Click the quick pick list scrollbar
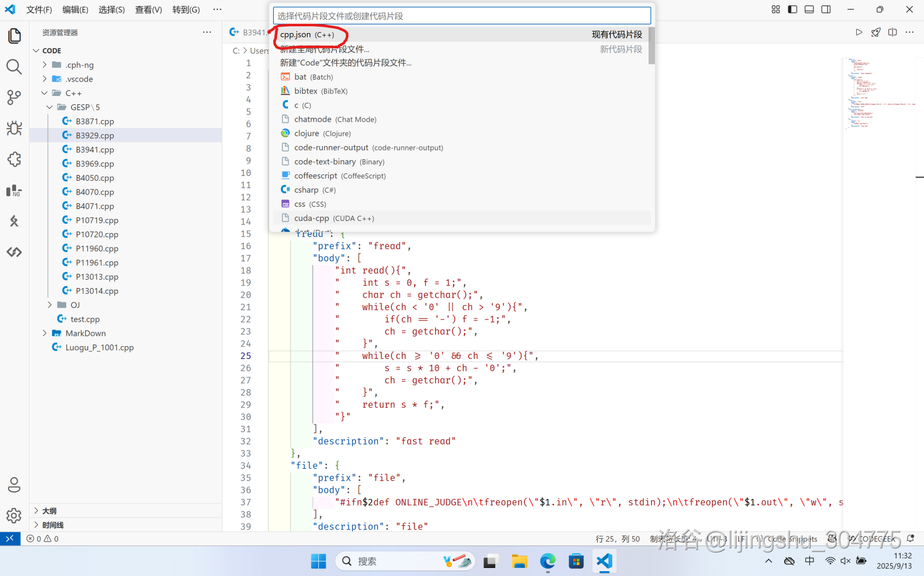The width and height of the screenshot is (924, 576). [x=651, y=46]
